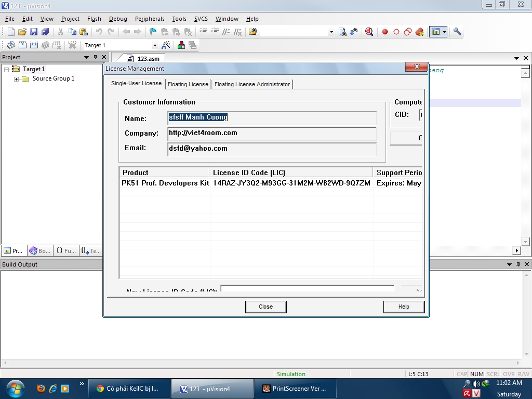532x399 pixels.
Task: Enable/Disable breakpoint hollow circle icon
Action: pyautogui.click(x=396, y=32)
